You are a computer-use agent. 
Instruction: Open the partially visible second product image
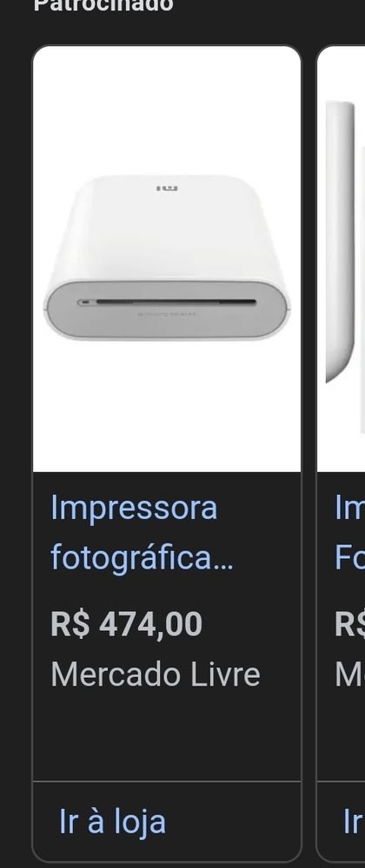point(342,259)
